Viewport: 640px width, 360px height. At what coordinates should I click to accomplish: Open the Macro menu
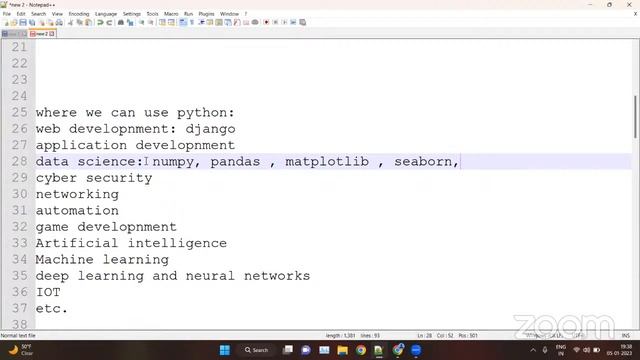(x=171, y=14)
